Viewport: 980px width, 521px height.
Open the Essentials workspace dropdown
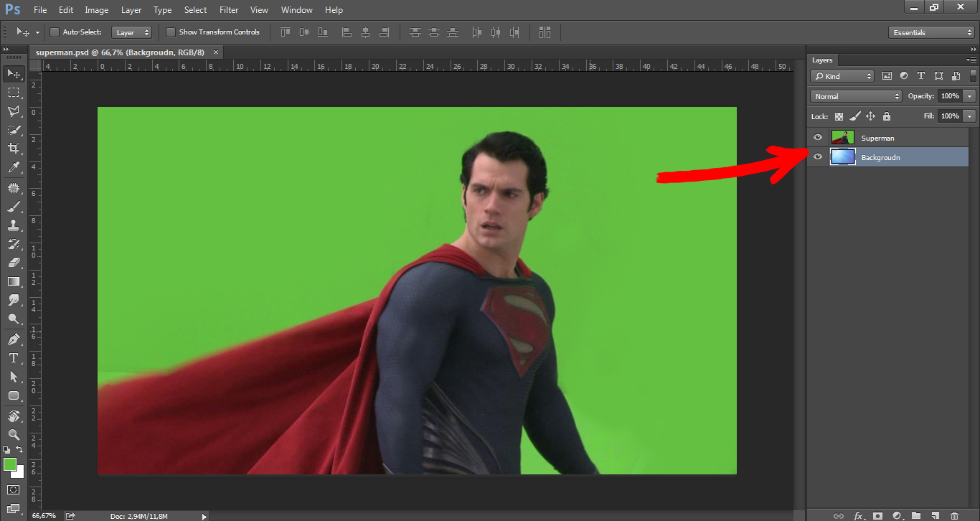[x=931, y=32]
